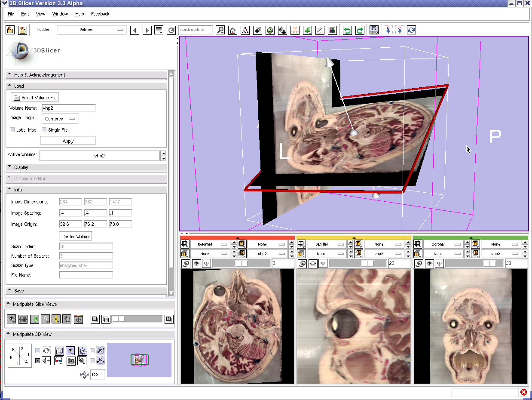Open the module search magnifier icon

(x=220, y=30)
